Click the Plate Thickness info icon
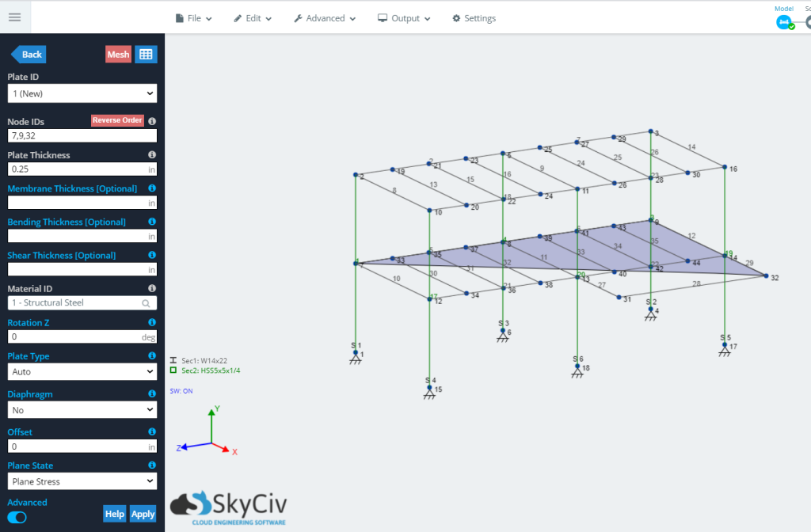Image resolution: width=811 pixels, height=532 pixels. [x=152, y=154]
